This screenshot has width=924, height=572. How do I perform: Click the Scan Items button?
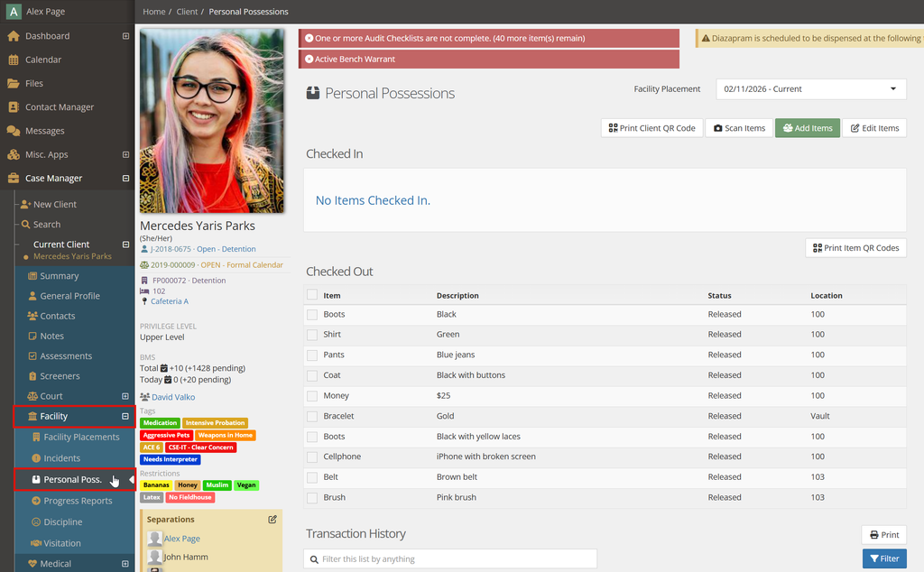(739, 128)
